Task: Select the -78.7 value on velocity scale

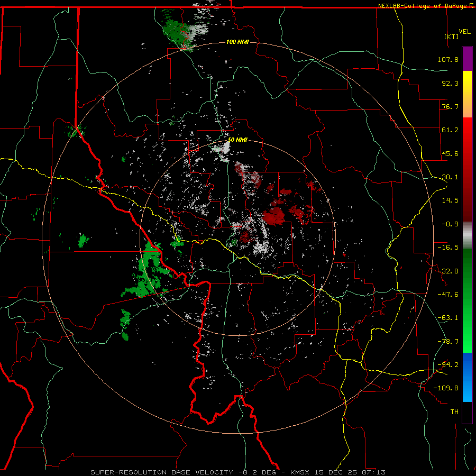Action: [x=448, y=342]
